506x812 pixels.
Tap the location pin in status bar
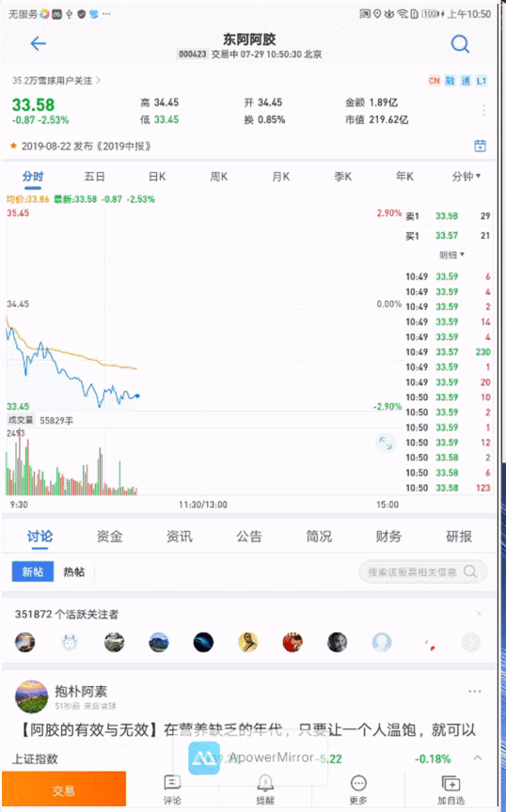click(377, 14)
